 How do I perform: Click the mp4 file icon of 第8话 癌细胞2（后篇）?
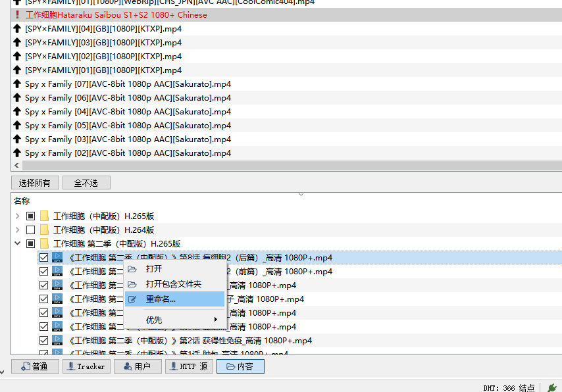pos(57,257)
